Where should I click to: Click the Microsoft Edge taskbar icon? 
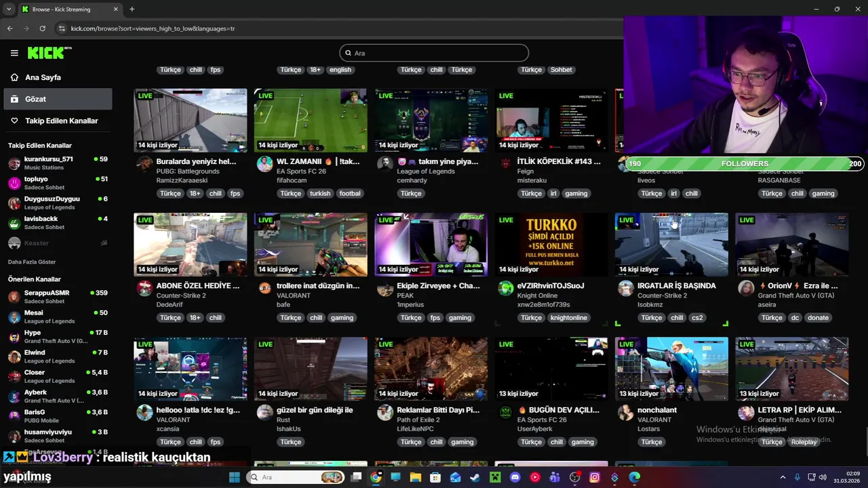tap(635, 477)
